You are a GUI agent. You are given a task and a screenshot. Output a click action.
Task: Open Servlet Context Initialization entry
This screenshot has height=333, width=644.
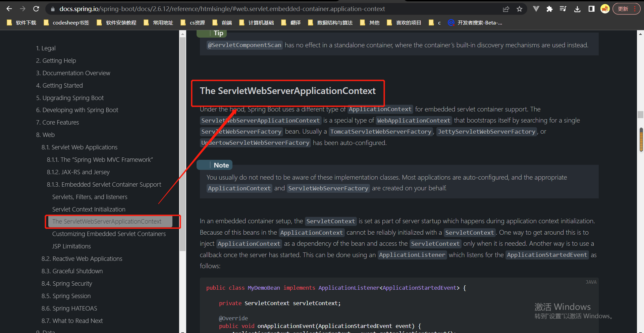(89, 209)
